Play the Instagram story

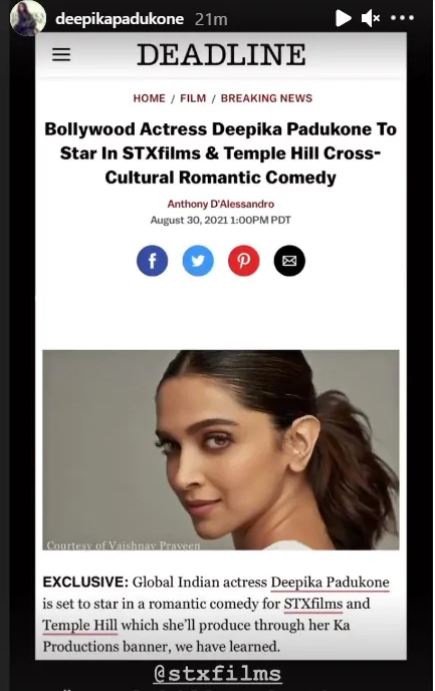coord(342,19)
